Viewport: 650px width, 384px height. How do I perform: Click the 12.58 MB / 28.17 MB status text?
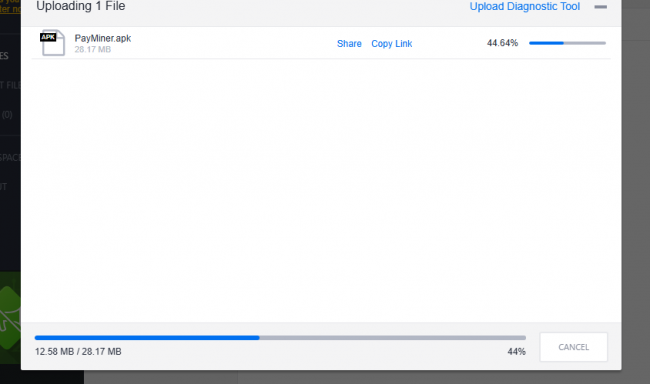pos(78,352)
